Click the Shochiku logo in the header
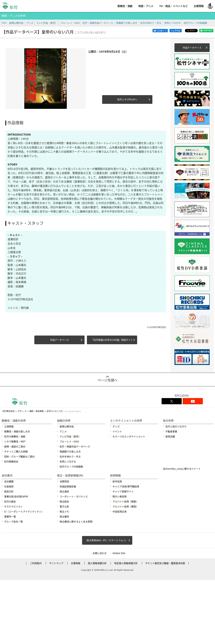The height and width of the screenshot is (644, 215). pos(10,6)
